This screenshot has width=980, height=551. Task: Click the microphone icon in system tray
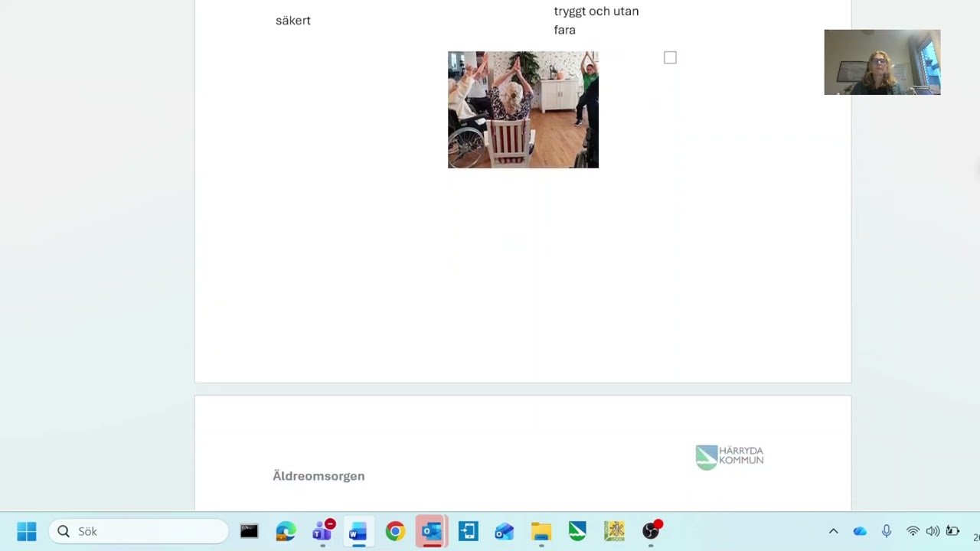pos(886,531)
